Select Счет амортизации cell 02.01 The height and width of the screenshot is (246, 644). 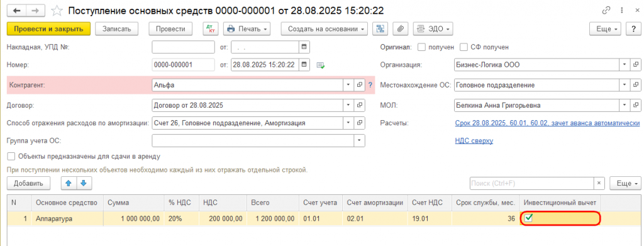tap(375, 218)
